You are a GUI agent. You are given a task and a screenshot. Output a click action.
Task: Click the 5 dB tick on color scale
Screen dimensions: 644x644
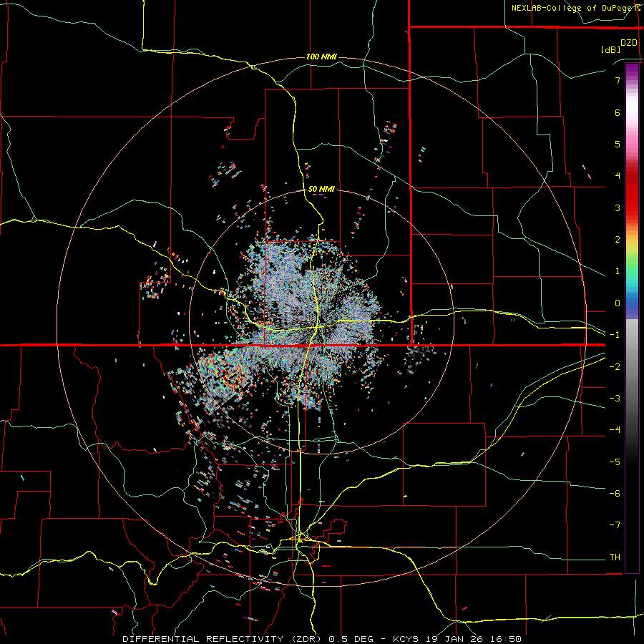coord(618,144)
